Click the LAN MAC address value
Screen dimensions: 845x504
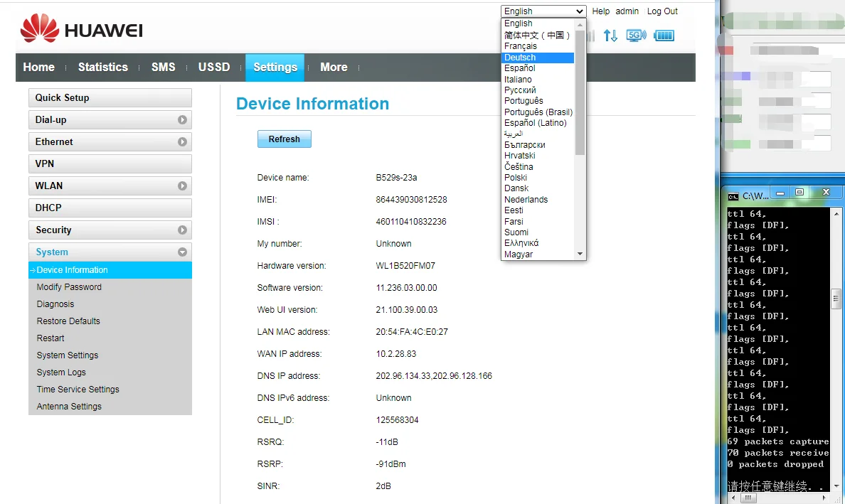click(412, 332)
